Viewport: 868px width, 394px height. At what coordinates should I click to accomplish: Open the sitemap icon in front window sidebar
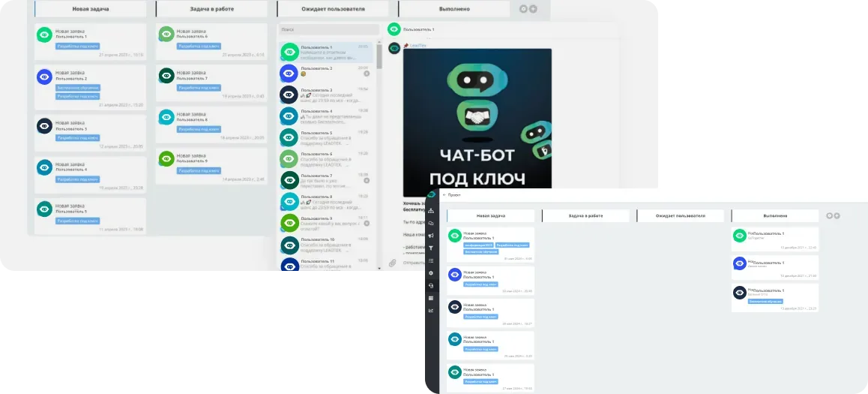[x=431, y=211]
